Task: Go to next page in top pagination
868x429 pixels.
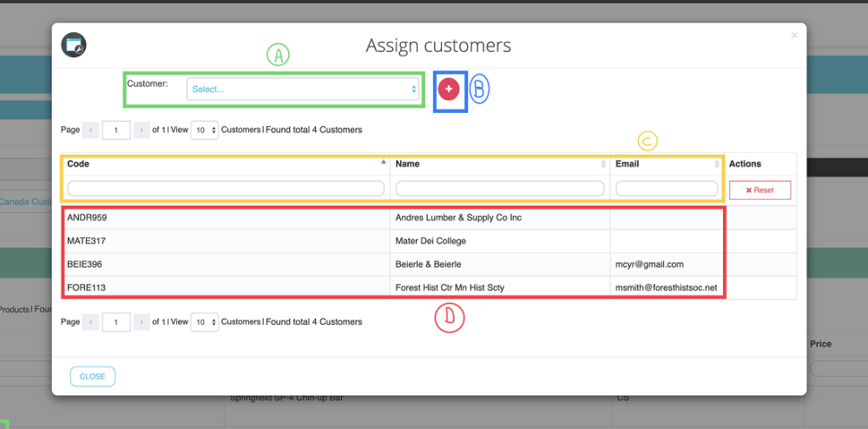Action: point(141,130)
